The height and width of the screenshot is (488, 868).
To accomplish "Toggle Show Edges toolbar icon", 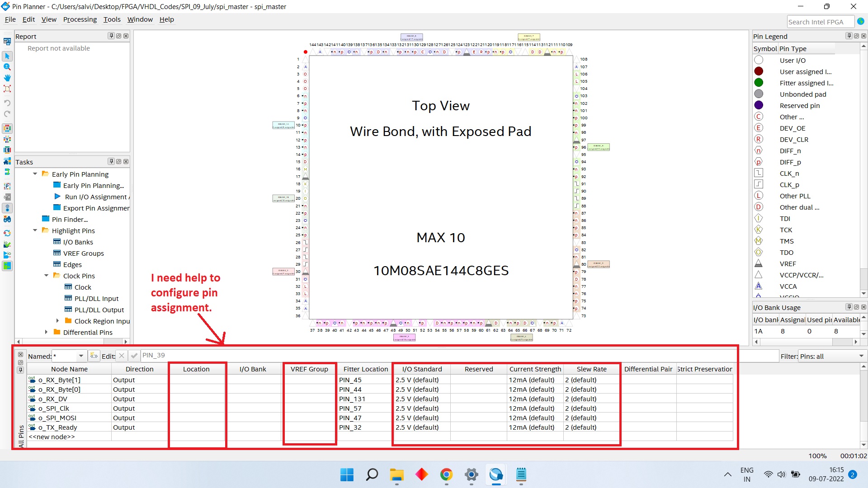I will point(7,150).
